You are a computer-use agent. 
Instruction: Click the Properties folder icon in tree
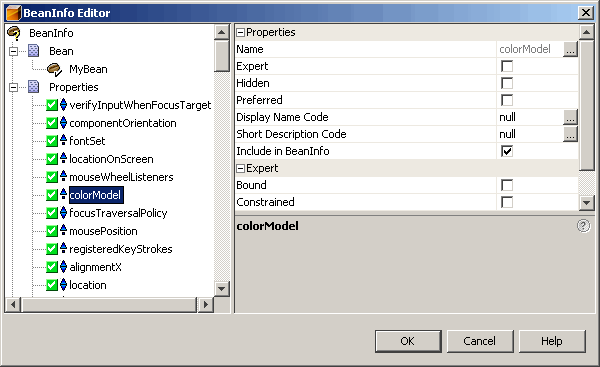coord(34,87)
